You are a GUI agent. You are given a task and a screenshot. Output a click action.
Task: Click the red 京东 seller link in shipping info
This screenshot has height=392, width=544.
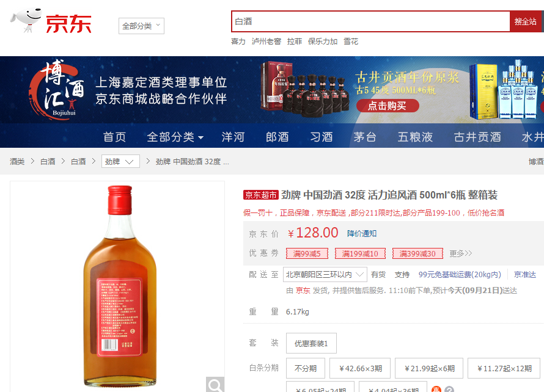(x=303, y=291)
